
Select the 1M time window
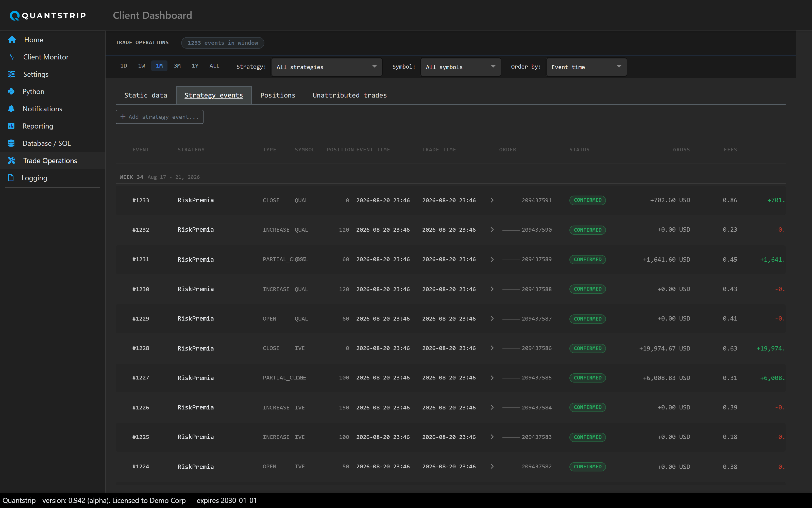159,66
